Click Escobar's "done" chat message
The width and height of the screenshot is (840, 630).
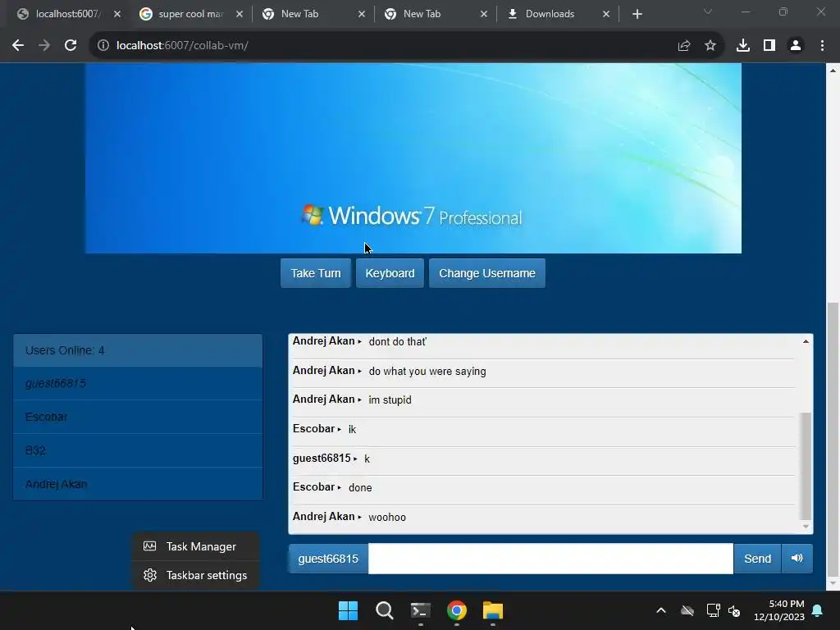click(360, 488)
